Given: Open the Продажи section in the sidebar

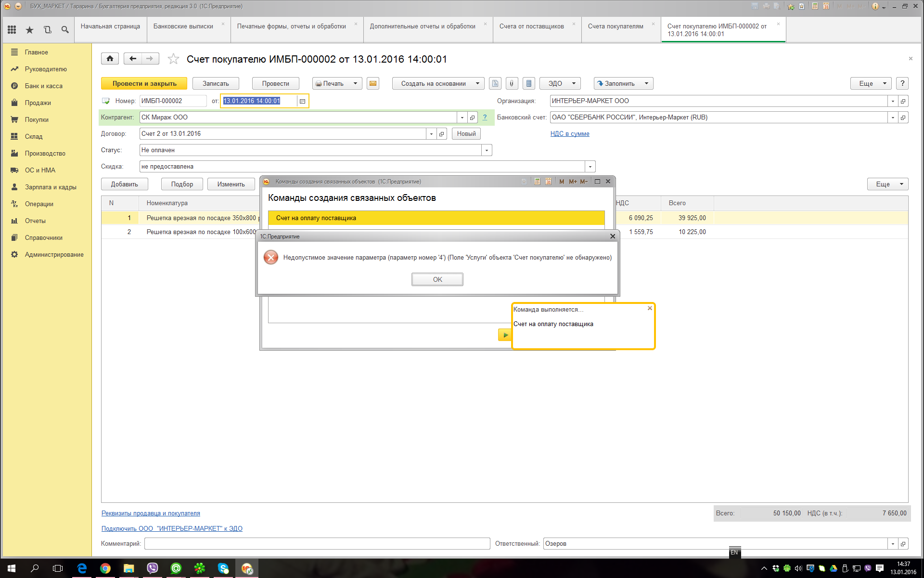Looking at the screenshot, I should 38,103.
